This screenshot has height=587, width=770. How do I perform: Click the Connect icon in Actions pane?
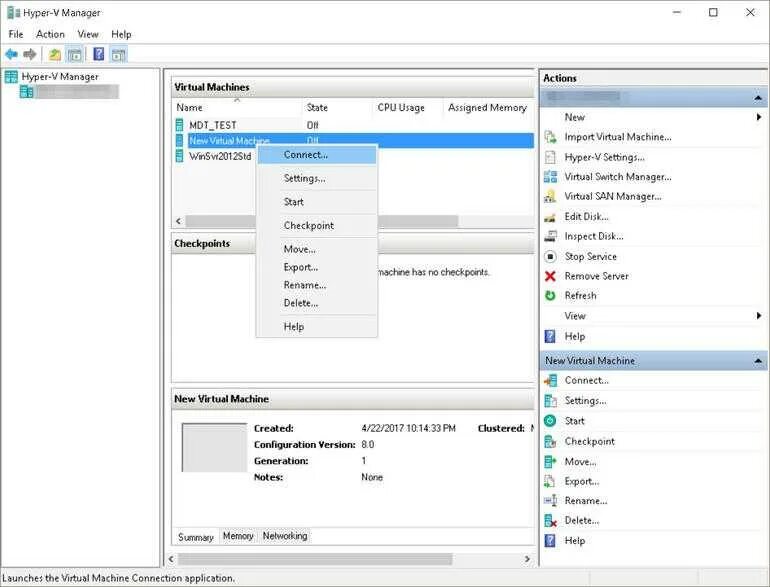click(550, 380)
